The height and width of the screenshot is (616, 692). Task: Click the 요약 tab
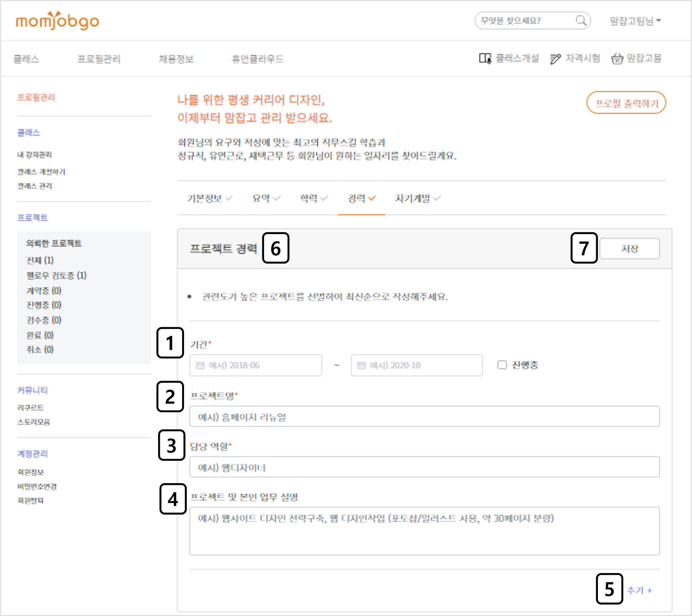click(261, 199)
